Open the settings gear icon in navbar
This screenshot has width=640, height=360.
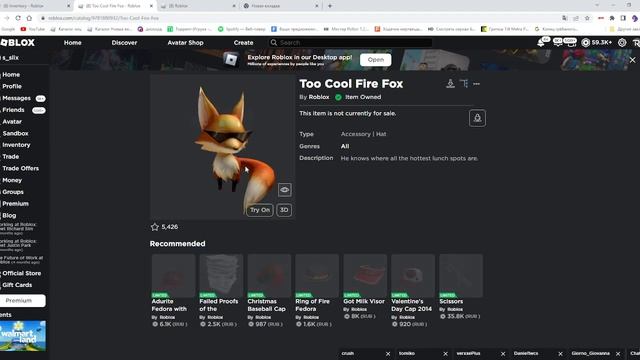point(622,42)
